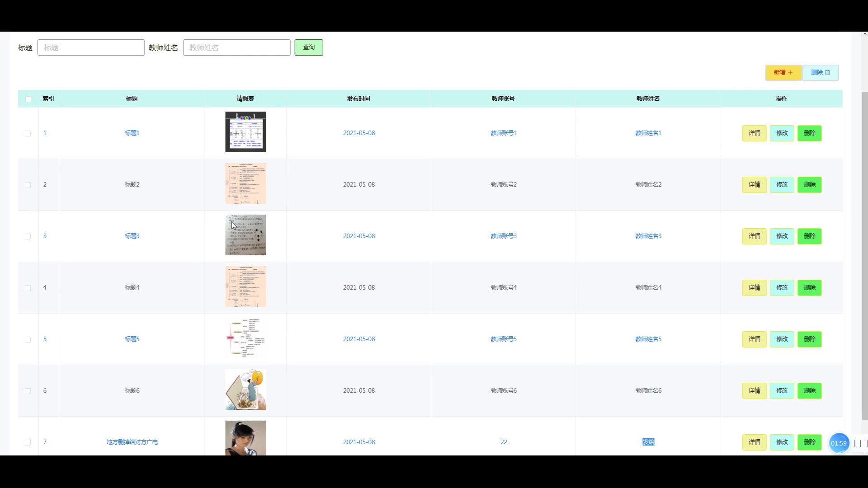The image size is (868, 488).
Task: Check the checkbox for row 2
Action: (28, 185)
